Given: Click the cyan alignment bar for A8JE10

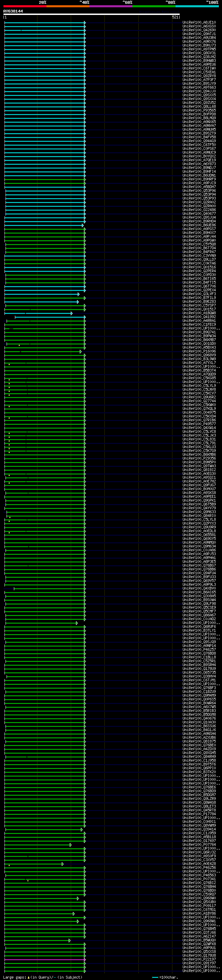Looking at the screenshot, I should coord(45,23).
